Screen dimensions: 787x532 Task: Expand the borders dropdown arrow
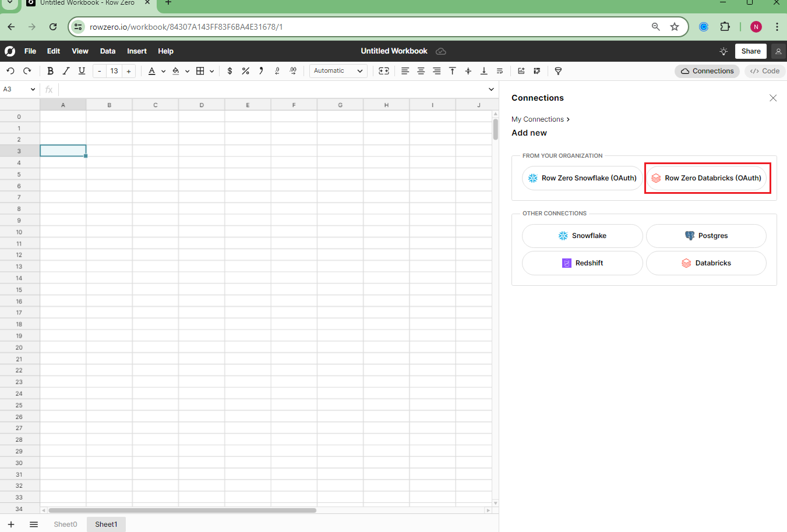211,71
